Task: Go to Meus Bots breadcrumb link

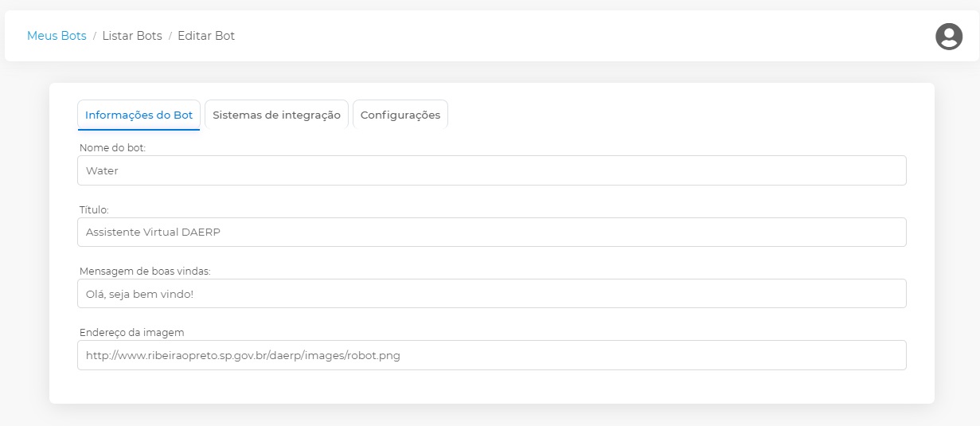Action: tap(57, 36)
